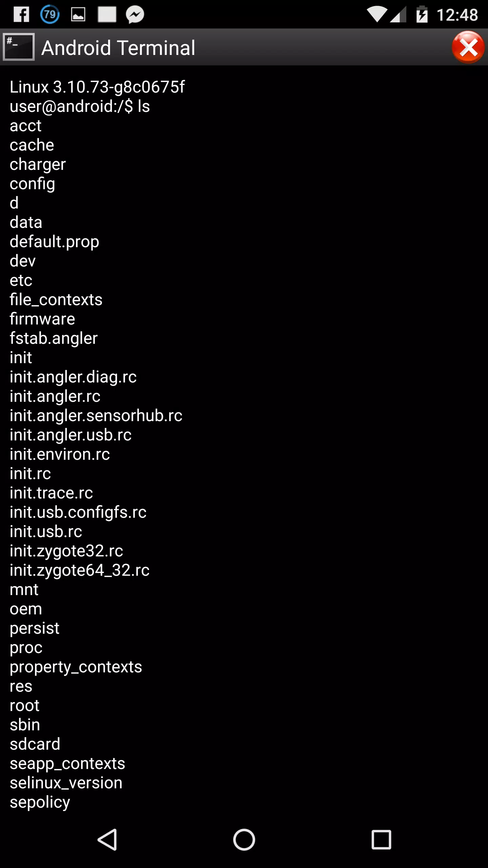The width and height of the screenshot is (488, 868).
Task: Select the default.prop line in output
Action: point(55,242)
